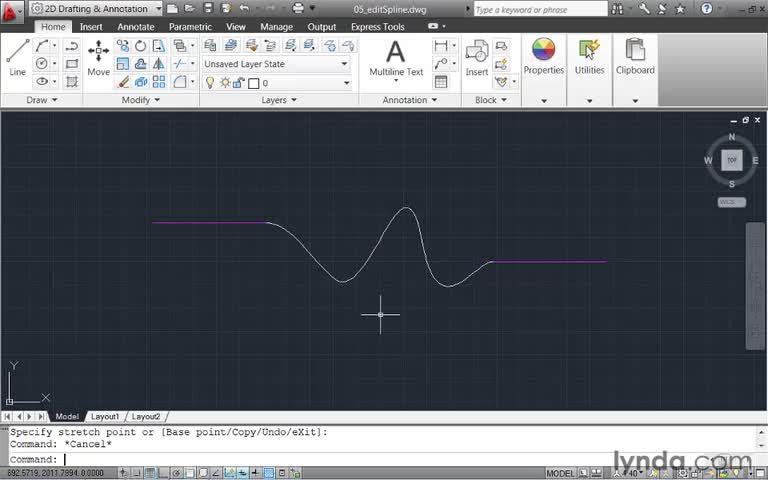Click the command line input
The image size is (768, 480).
[x=384, y=459]
